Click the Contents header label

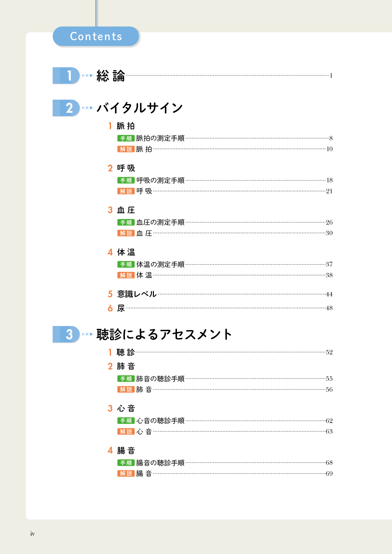point(96,36)
